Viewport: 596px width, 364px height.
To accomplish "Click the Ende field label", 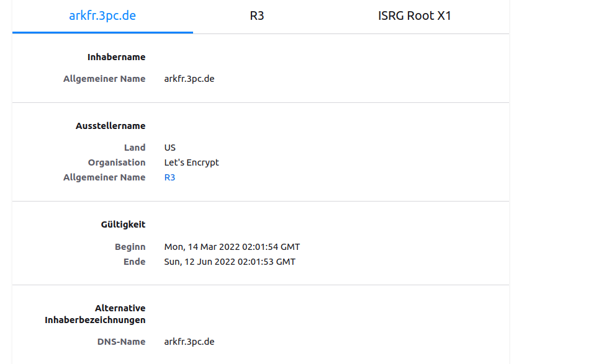I will (x=134, y=262).
